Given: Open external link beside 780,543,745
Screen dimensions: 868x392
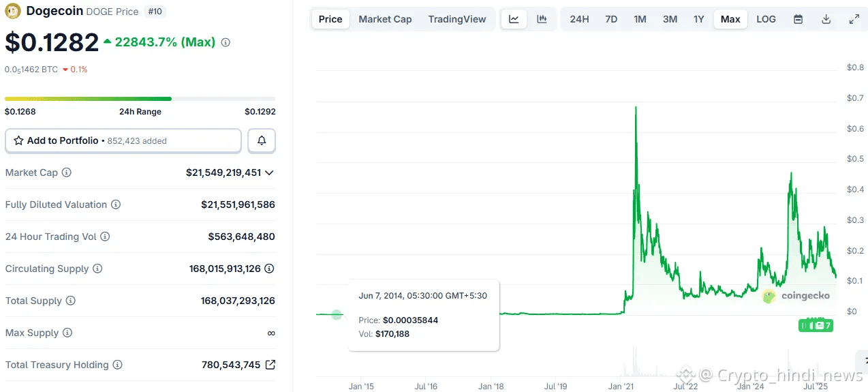Looking at the screenshot, I should 270,365.
